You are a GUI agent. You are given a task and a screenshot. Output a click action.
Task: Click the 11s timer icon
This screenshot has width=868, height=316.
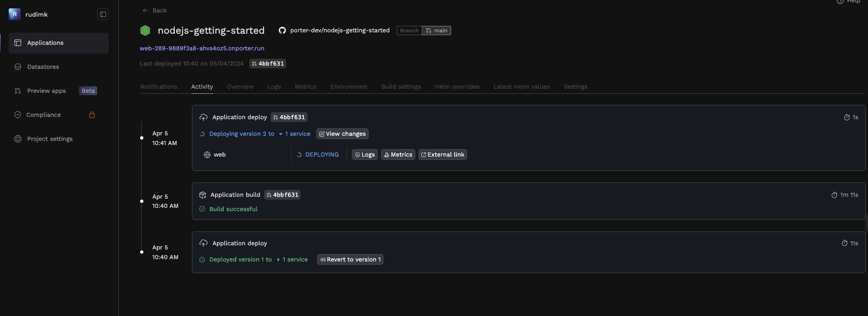(844, 243)
